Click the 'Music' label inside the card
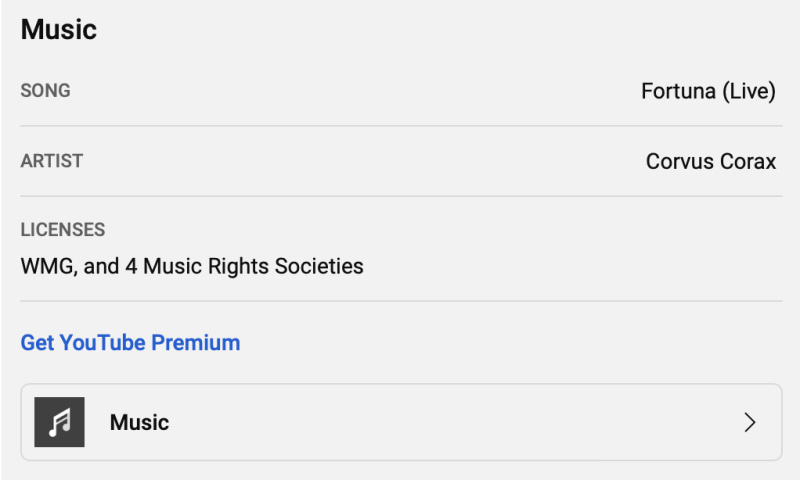 (x=139, y=422)
